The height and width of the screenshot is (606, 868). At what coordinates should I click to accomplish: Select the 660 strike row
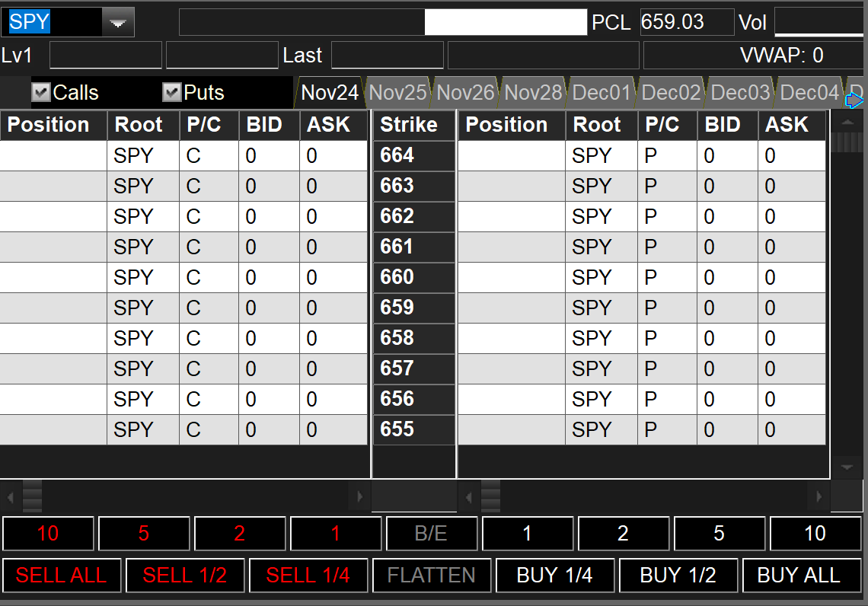tap(413, 277)
